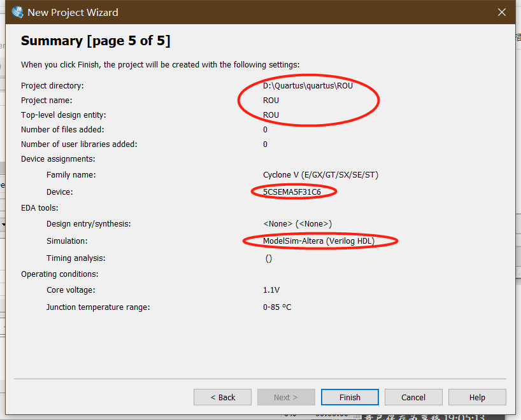Click the 'EDA tools:' label
The width and height of the screenshot is (521, 420).
[39, 208]
